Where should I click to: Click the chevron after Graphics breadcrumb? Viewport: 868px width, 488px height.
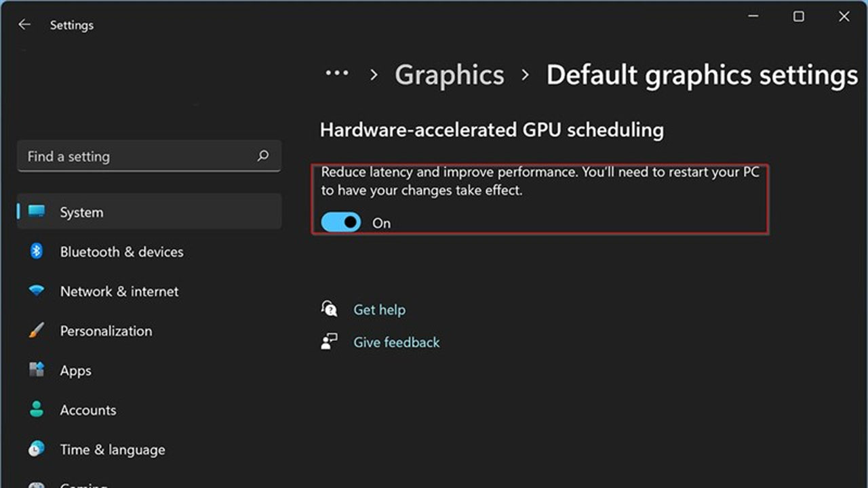coord(525,76)
